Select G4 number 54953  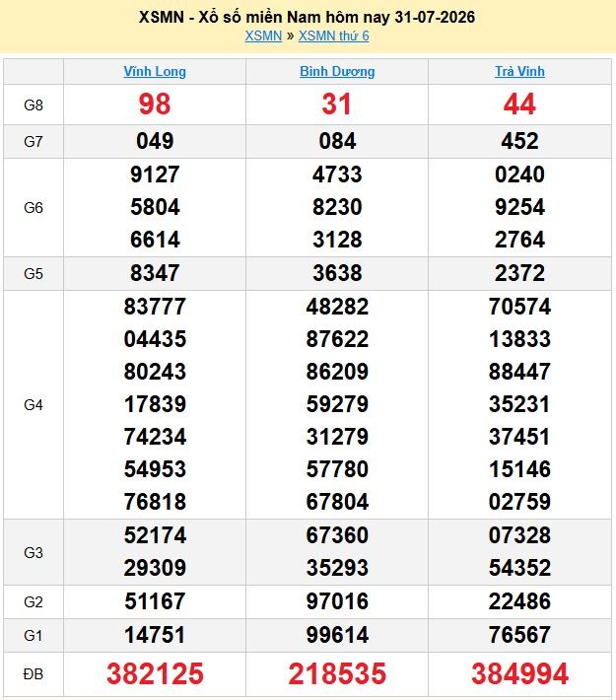155,469
